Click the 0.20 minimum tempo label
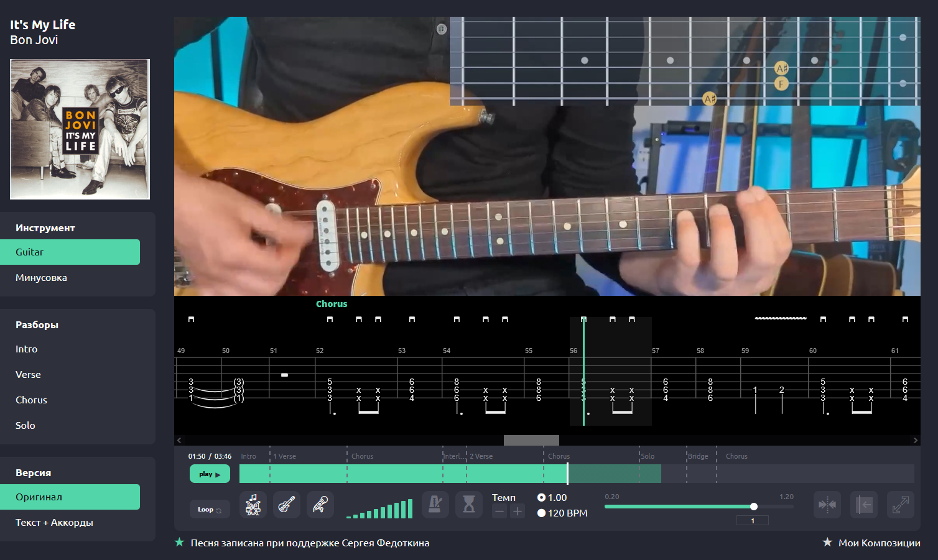 612,497
